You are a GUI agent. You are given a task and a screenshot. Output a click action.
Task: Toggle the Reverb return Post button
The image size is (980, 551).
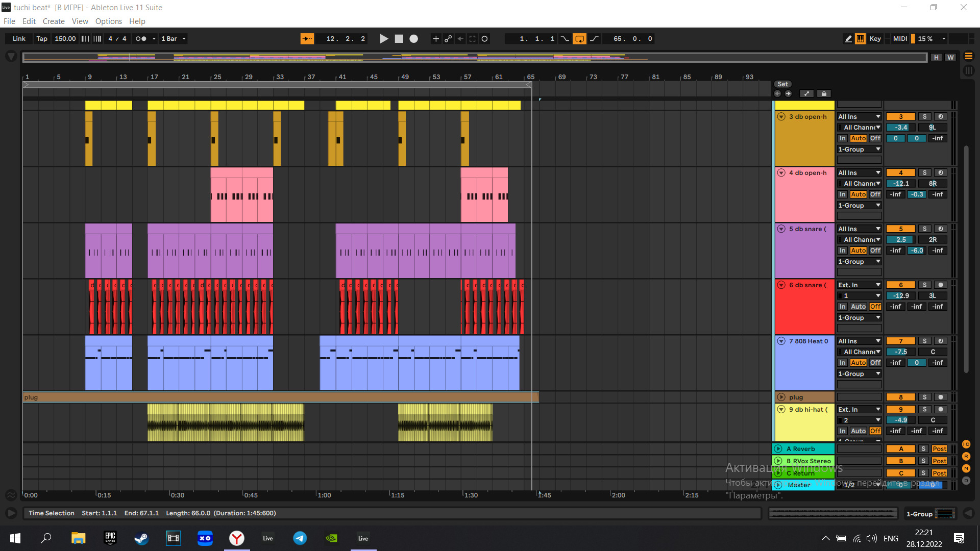939,449
